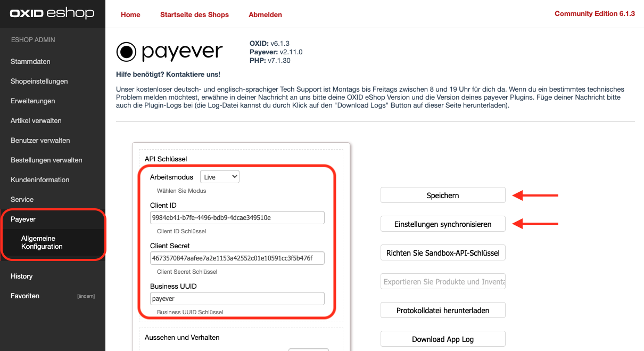Image resolution: width=644 pixels, height=351 pixels.
Task: Click 'Hilfe benötigt? Kontaktiere uns!' heading
Action: pos(168,75)
